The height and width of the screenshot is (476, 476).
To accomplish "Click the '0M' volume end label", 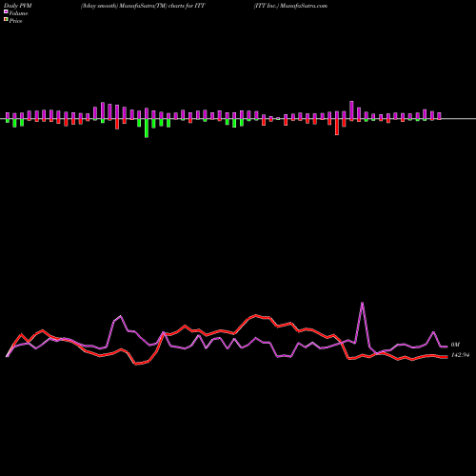I will pyautogui.click(x=455, y=345).
